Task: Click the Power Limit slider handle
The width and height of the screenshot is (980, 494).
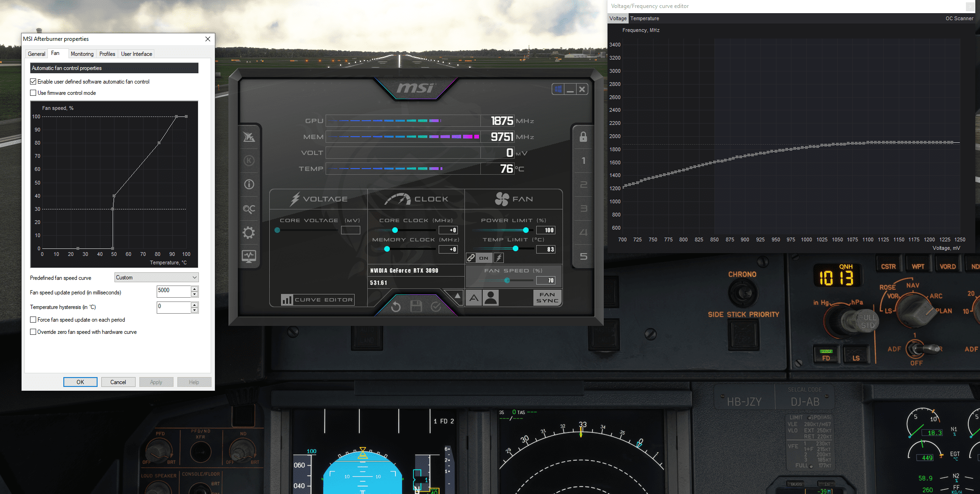Action: pyautogui.click(x=526, y=230)
